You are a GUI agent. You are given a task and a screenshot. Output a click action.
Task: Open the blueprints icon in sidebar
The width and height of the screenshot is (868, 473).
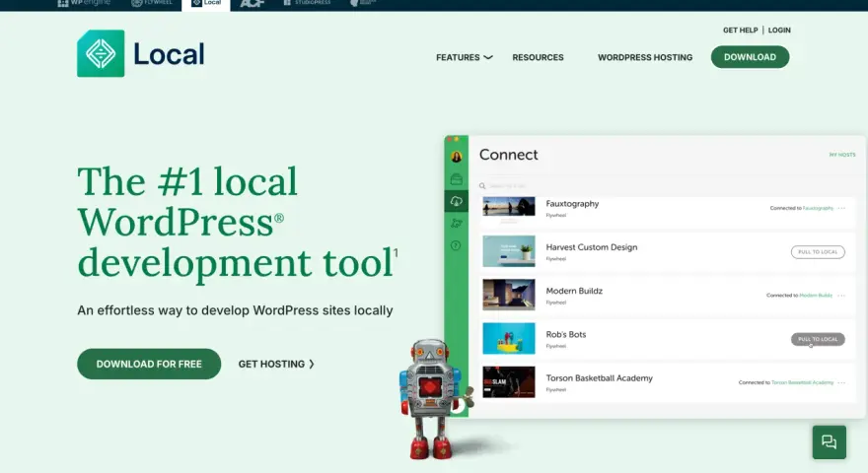(456, 224)
